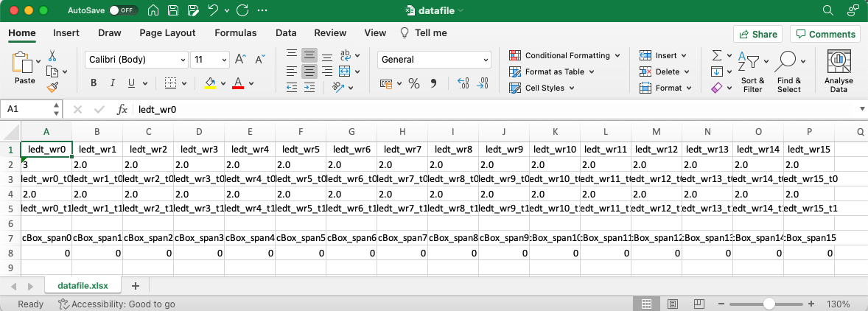Toggle Center horizontal text alignment
868x311 pixels.
[x=309, y=71]
